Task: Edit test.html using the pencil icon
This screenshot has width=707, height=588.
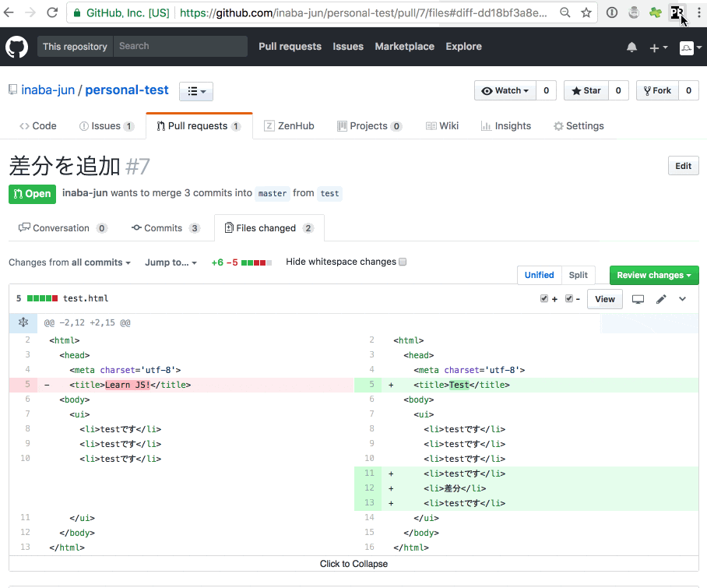Action: [662, 298]
